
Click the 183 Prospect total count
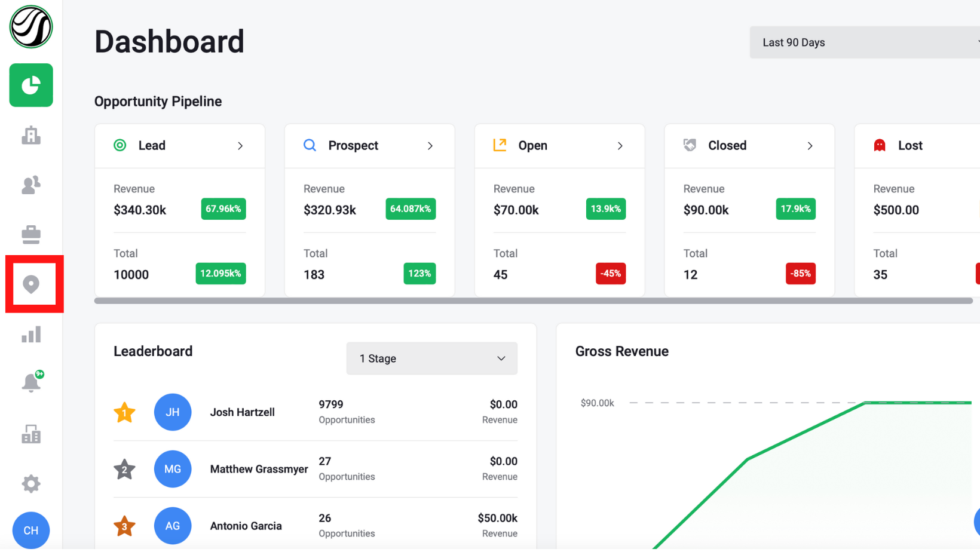click(x=314, y=275)
